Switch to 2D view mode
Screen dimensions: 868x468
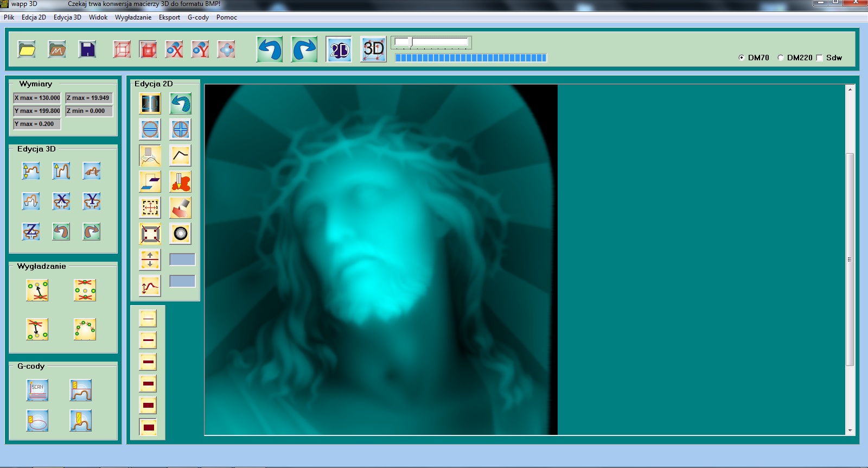click(x=339, y=49)
